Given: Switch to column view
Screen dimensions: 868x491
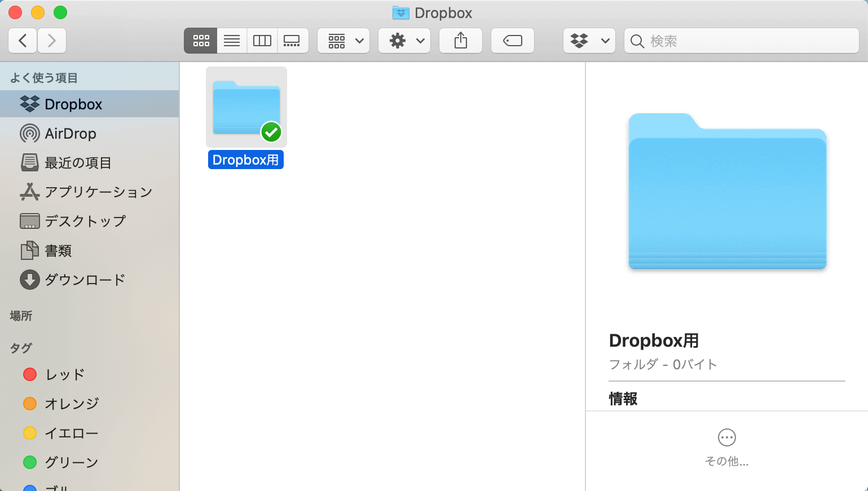Looking at the screenshot, I should pyautogui.click(x=262, y=41).
